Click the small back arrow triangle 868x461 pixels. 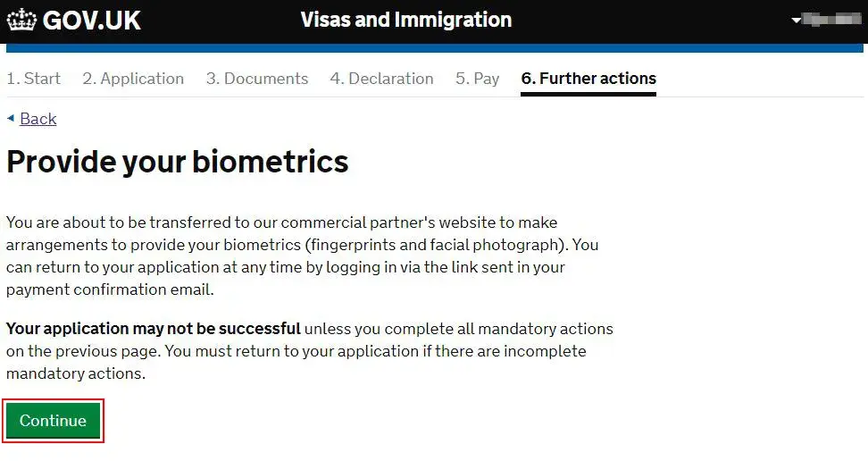(x=11, y=119)
